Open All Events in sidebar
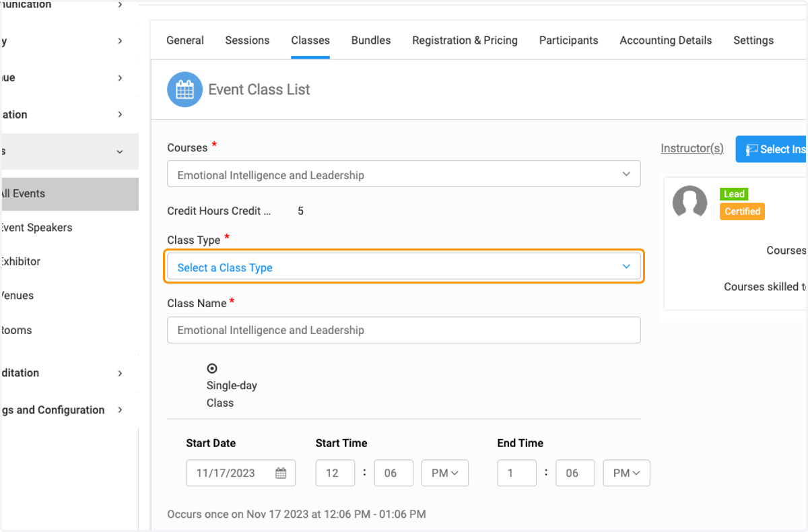Viewport: 808px width, 532px height. coord(69,194)
